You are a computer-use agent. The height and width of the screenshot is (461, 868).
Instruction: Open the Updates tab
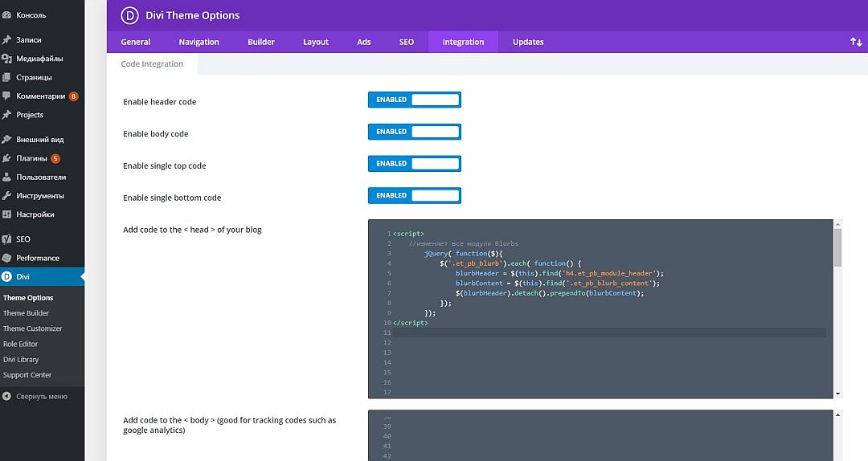[528, 42]
